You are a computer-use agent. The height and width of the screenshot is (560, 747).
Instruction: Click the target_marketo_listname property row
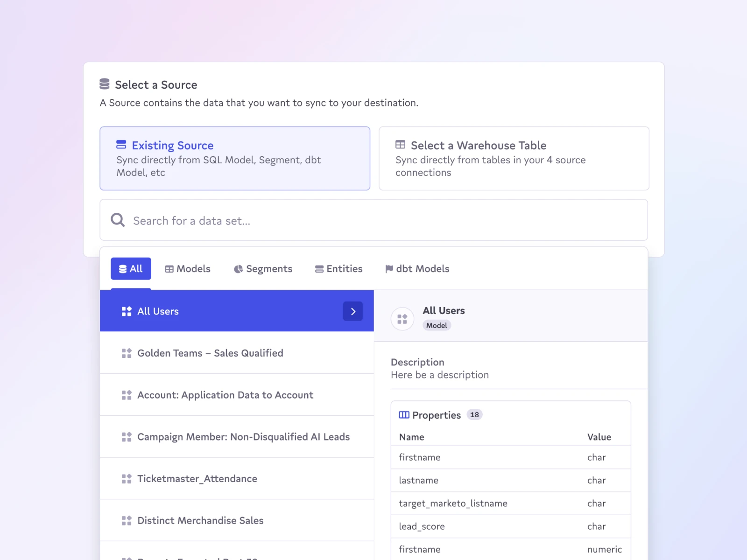tap(510, 504)
